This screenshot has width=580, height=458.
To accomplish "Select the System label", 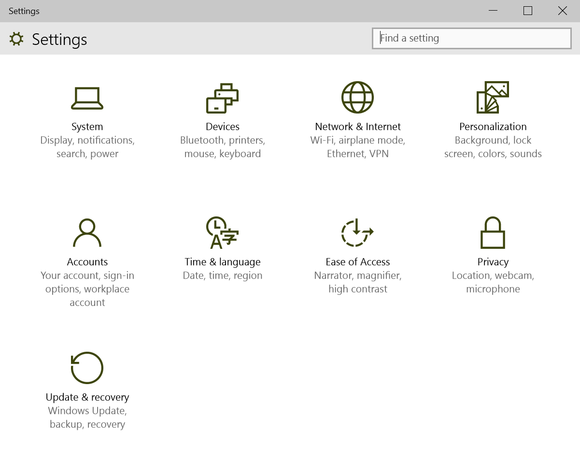I will click(x=87, y=127).
